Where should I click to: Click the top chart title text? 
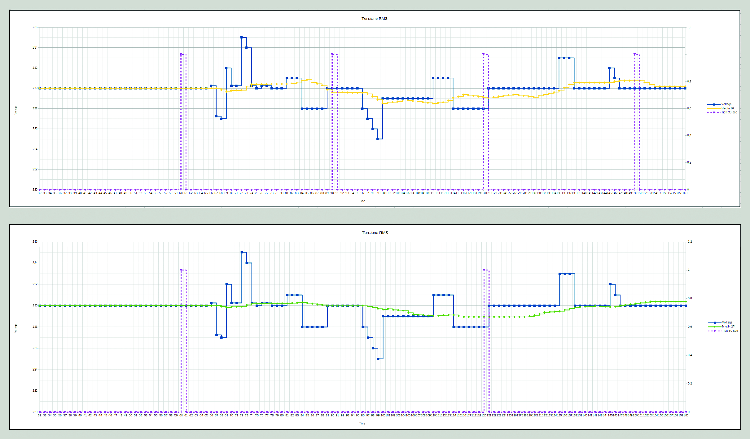(375, 19)
